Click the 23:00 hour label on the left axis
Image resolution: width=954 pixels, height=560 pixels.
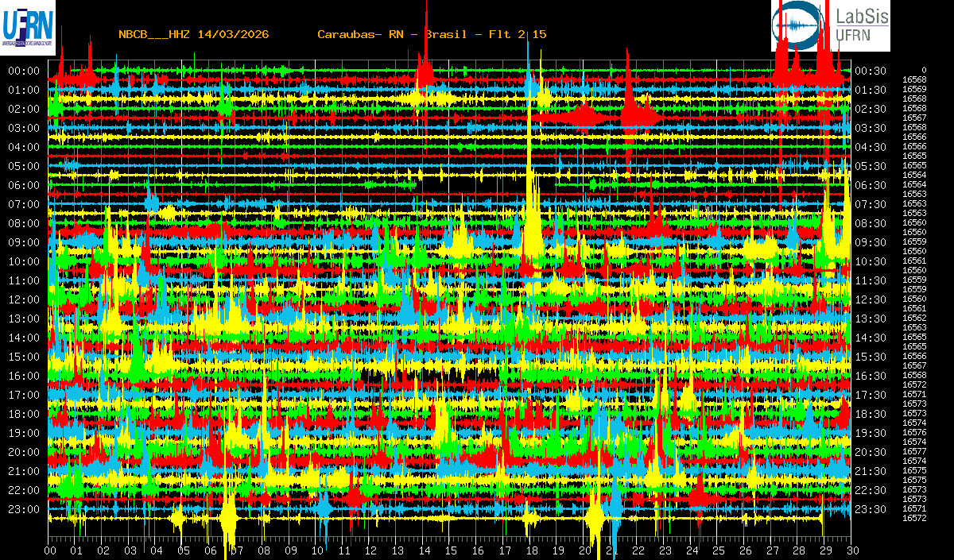click(24, 509)
